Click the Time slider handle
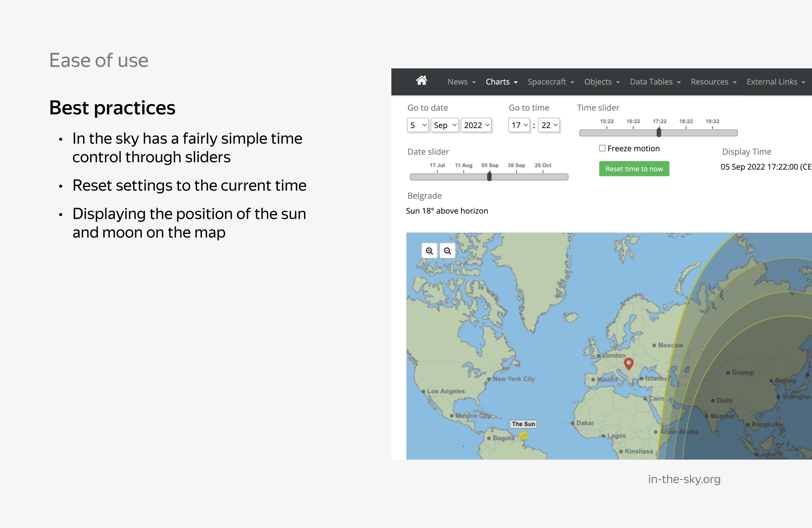 click(x=659, y=132)
